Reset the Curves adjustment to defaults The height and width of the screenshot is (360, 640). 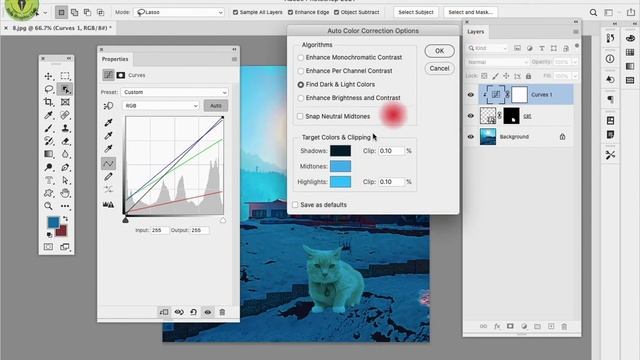(x=193, y=312)
